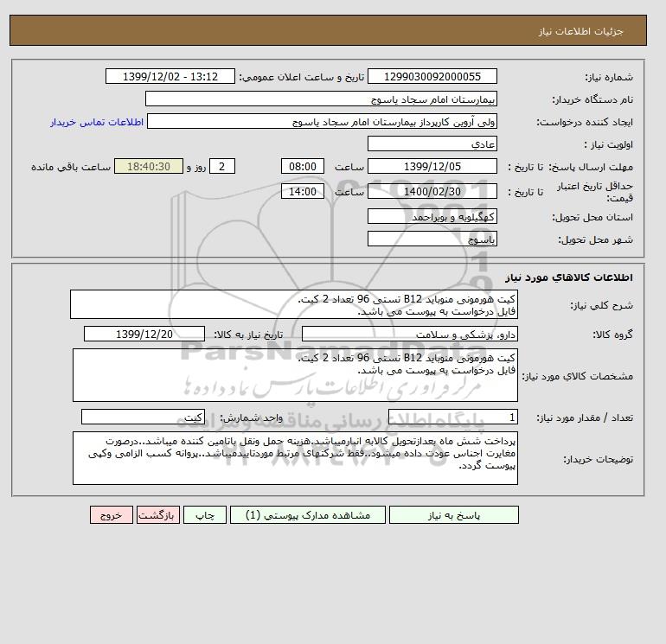666x644 pixels.
Task: Click the price validity date 1400/02/30
Action: tap(432, 191)
